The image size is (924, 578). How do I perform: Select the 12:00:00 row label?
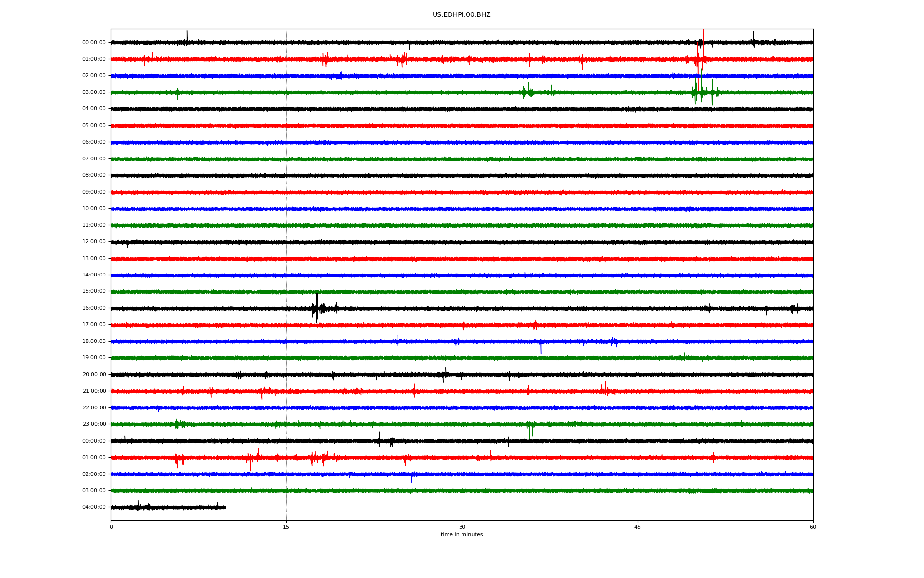94,242
